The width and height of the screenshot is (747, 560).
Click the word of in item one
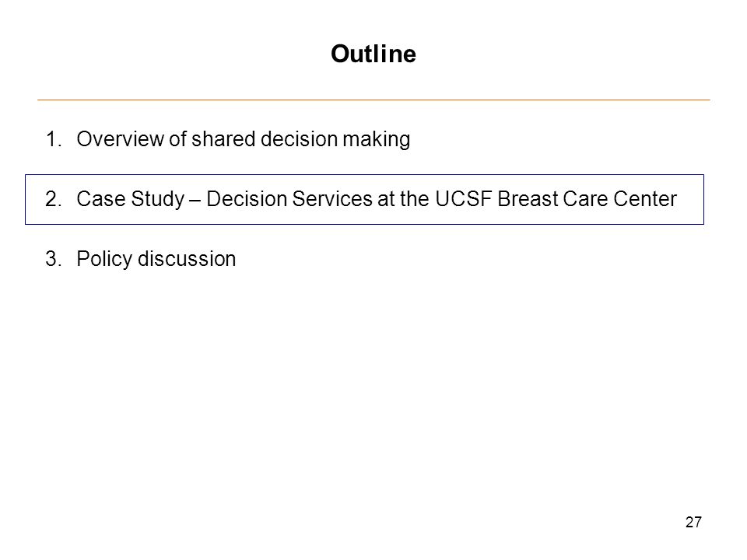177,139
